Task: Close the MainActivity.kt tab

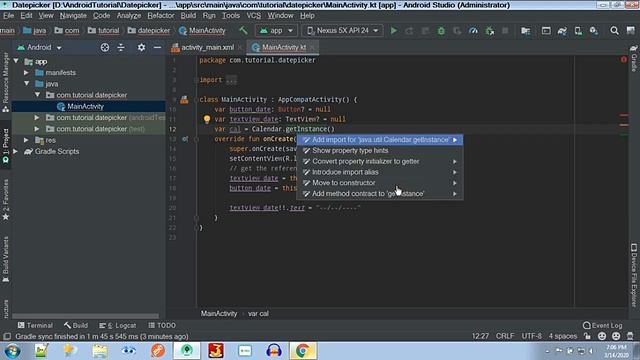Action: pos(312,47)
